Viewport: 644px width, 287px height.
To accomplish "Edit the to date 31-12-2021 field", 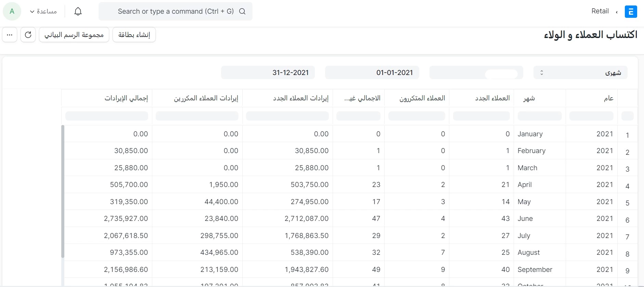I will [x=268, y=73].
